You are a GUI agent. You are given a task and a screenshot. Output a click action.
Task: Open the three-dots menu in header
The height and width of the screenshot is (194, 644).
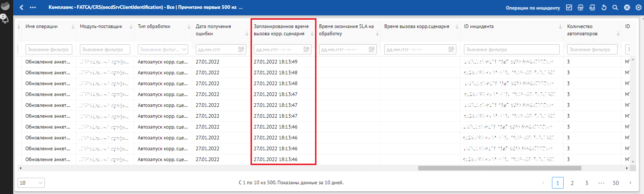(33, 7)
